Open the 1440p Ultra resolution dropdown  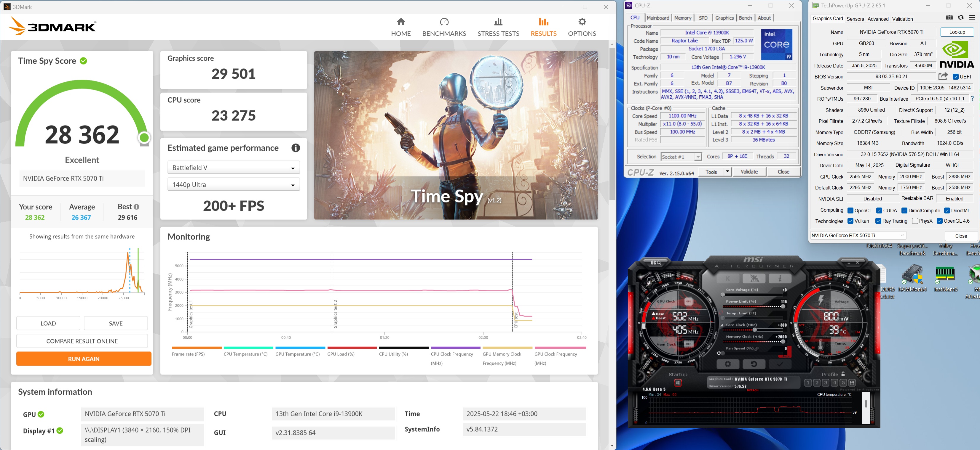233,185
